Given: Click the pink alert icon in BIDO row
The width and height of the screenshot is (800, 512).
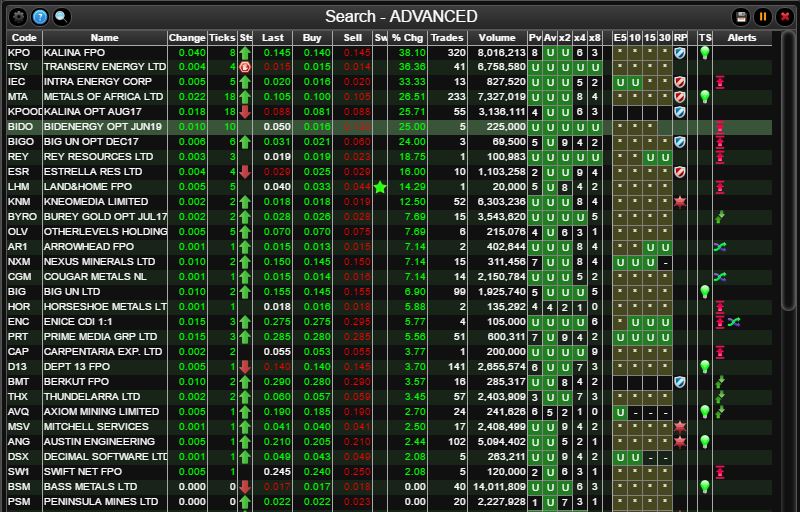Looking at the screenshot, I should pos(720,127).
